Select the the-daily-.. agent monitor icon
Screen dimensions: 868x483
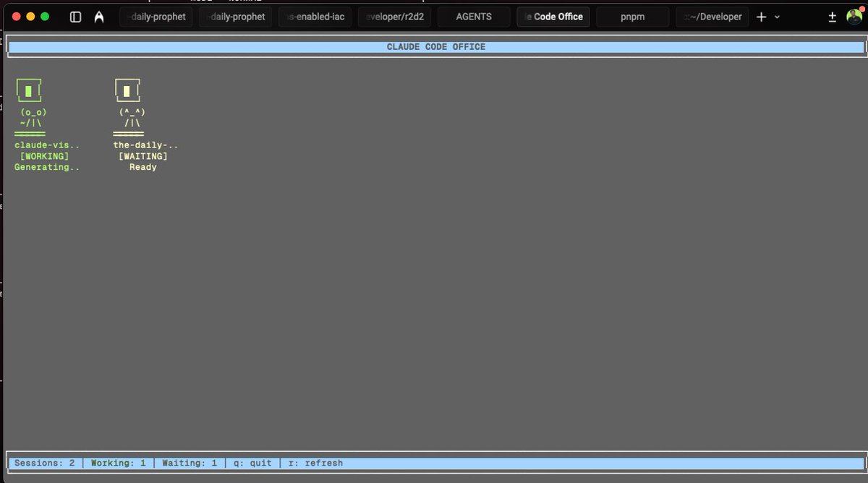[x=127, y=90]
